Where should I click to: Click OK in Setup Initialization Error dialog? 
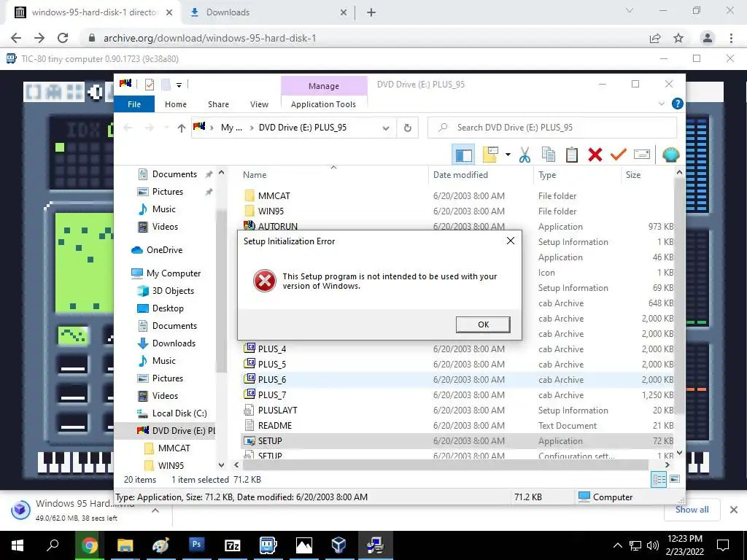pyautogui.click(x=483, y=324)
